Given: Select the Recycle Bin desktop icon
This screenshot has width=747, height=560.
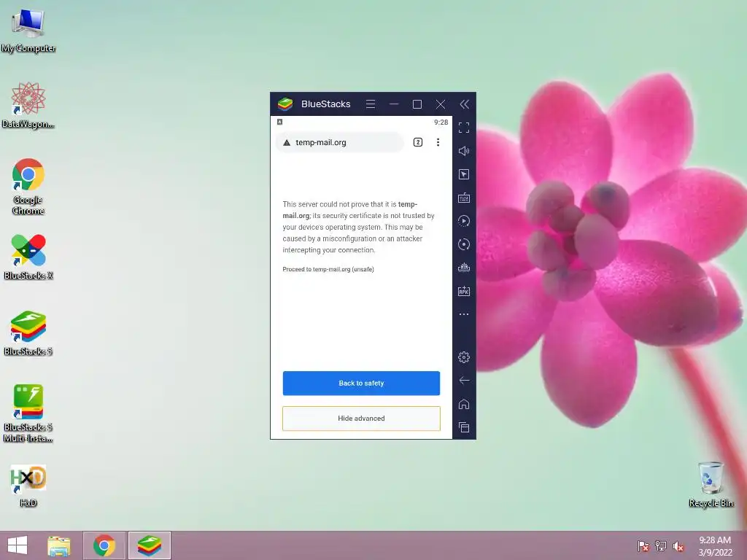Looking at the screenshot, I should [x=711, y=485].
